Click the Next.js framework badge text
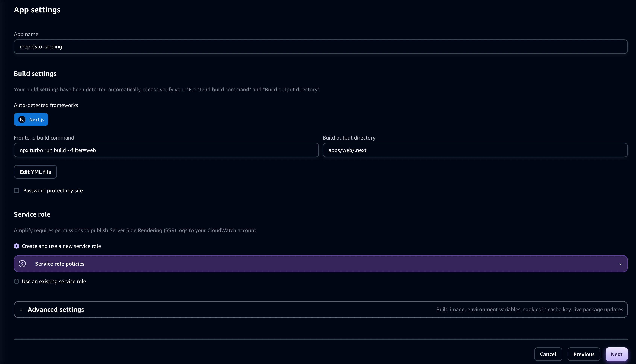This screenshot has width=636, height=364. point(36,119)
